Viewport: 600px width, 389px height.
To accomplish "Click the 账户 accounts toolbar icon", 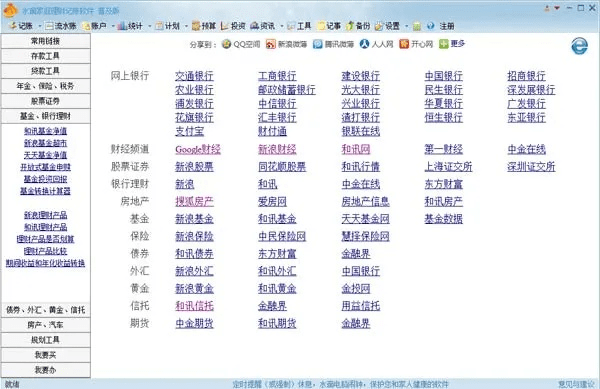I will (x=86, y=26).
